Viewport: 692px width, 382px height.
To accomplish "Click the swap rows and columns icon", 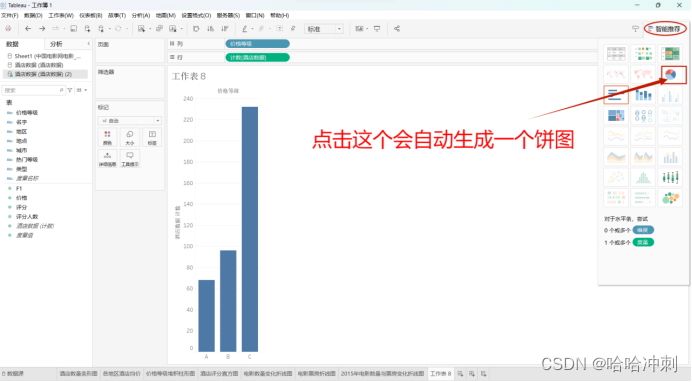I will (196, 29).
